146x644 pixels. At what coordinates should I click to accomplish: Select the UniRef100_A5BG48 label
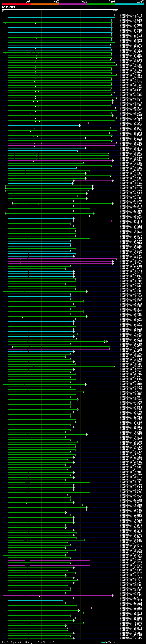(x=131, y=47)
